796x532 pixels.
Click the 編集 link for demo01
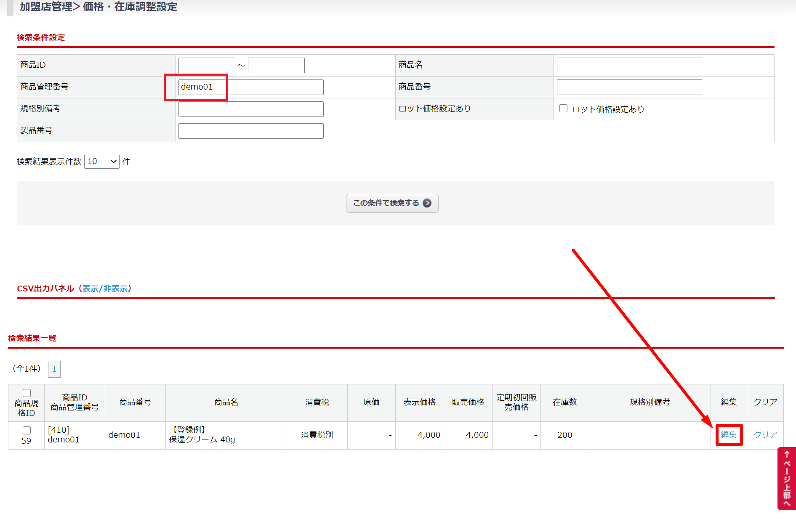(729, 435)
